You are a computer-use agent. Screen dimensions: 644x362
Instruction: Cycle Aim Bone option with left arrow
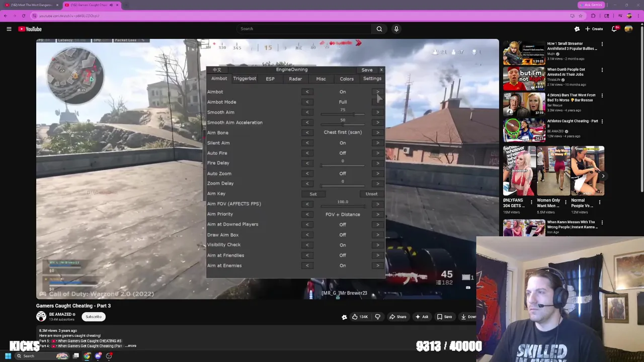coord(307,133)
